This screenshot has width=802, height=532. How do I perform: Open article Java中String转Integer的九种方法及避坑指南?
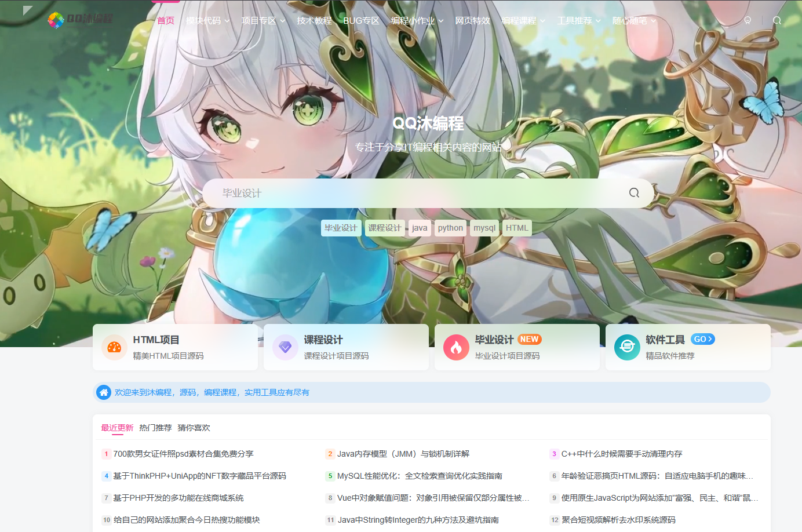click(x=418, y=520)
